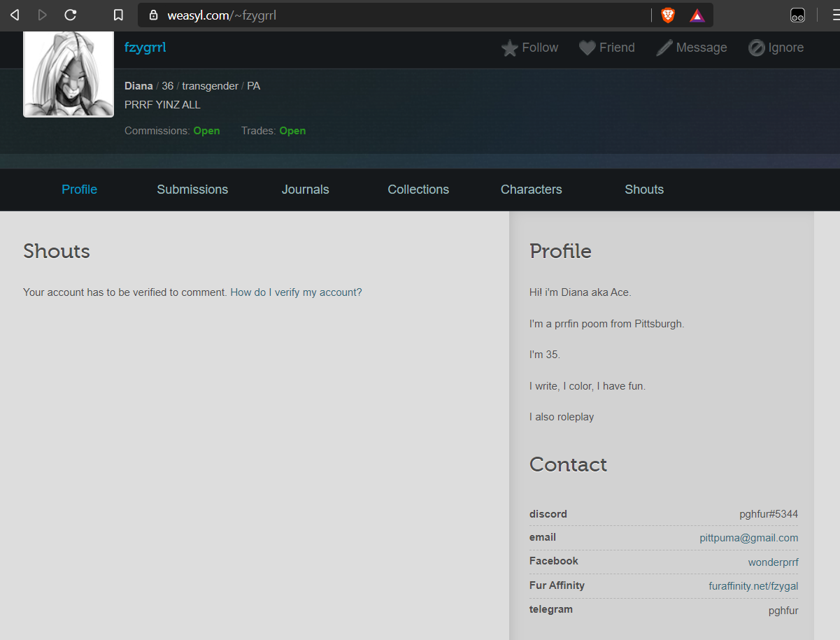Open the Journals tab
Viewport: 840px width, 640px height.
click(x=306, y=190)
